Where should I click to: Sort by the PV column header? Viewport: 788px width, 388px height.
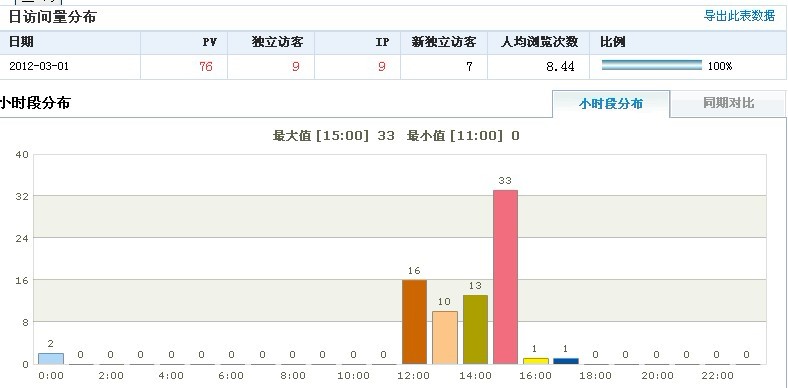(210, 42)
